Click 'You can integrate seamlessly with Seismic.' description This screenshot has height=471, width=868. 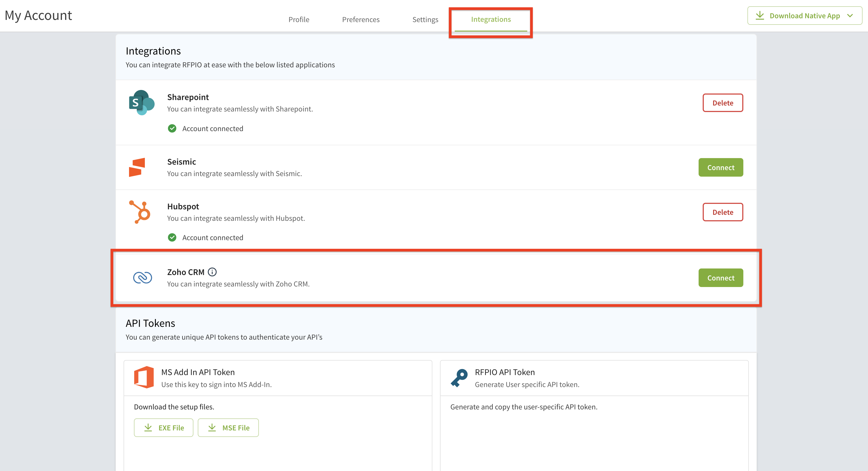(x=235, y=173)
